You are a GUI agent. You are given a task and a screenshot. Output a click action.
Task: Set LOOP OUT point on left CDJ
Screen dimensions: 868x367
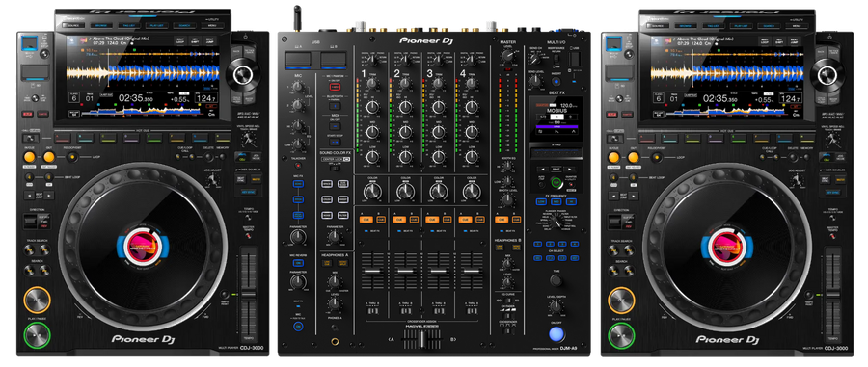[x=49, y=157]
